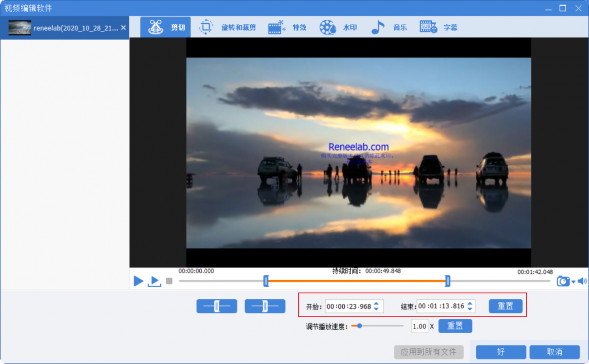Play the video preview
589x364 pixels.
pyautogui.click(x=138, y=281)
